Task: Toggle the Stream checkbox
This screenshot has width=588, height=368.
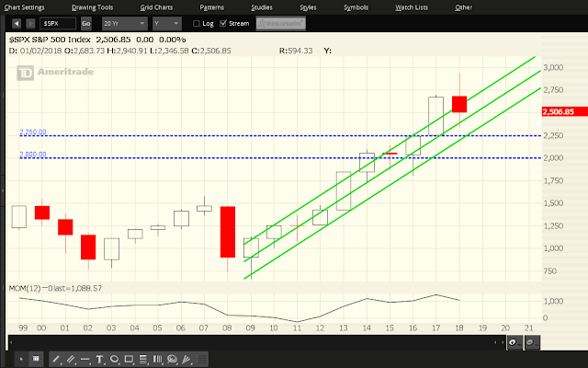Action: (223, 24)
